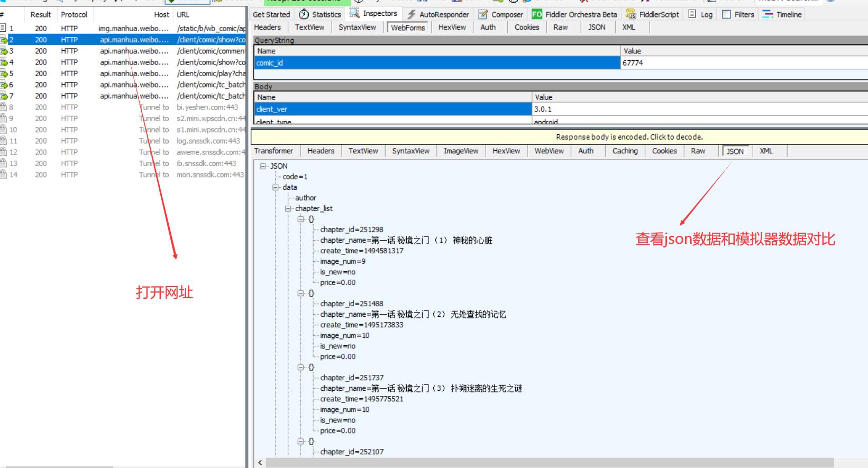Click green arrow icon of session 5
868x468 pixels.
[4, 74]
